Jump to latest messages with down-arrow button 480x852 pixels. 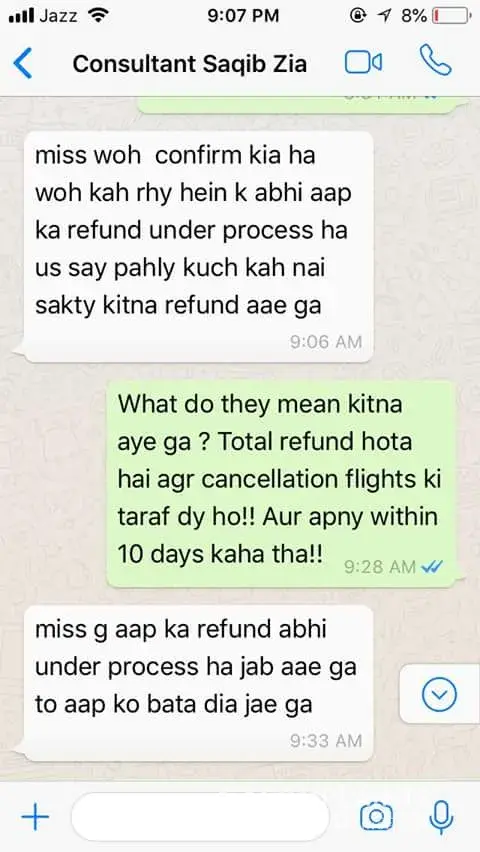pyautogui.click(x=439, y=694)
